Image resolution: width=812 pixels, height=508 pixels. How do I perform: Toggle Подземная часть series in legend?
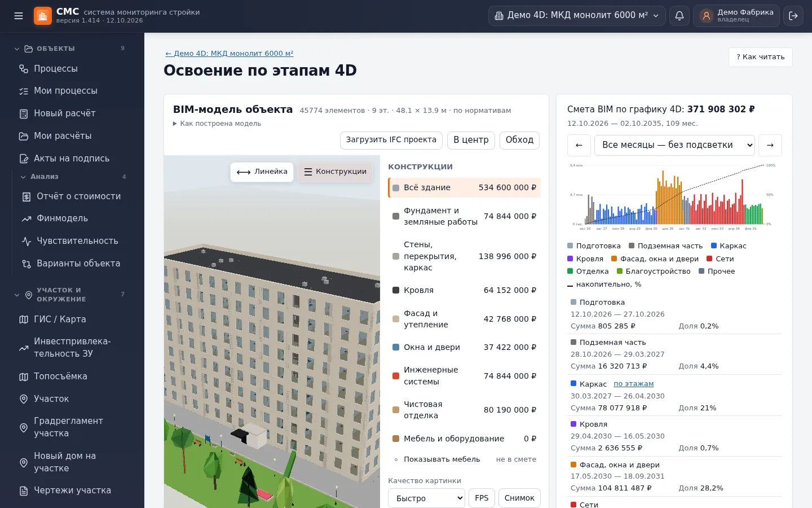point(666,246)
